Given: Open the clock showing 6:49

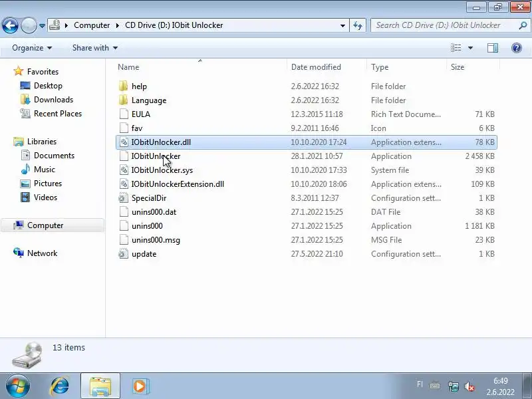Looking at the screenshot, I should 501,386.
